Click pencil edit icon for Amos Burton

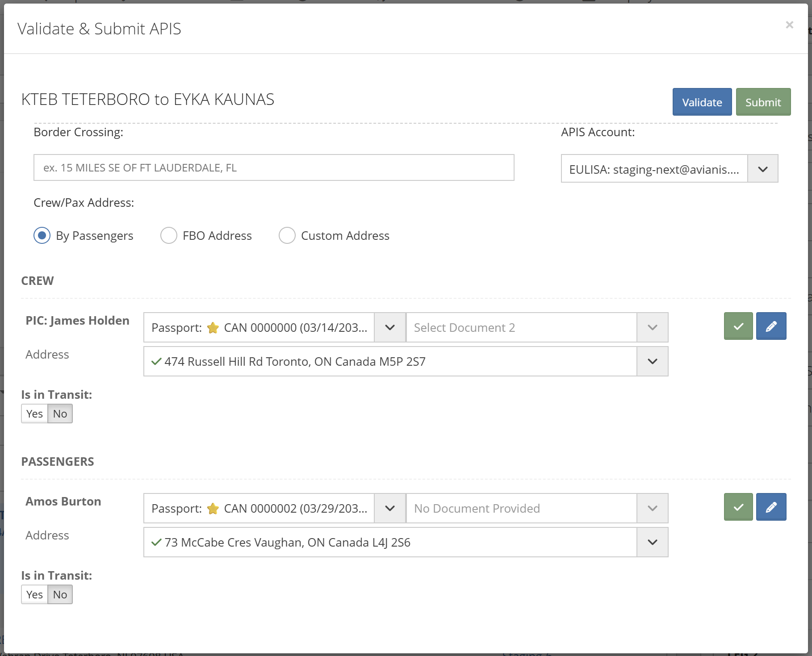click(771, 507)
